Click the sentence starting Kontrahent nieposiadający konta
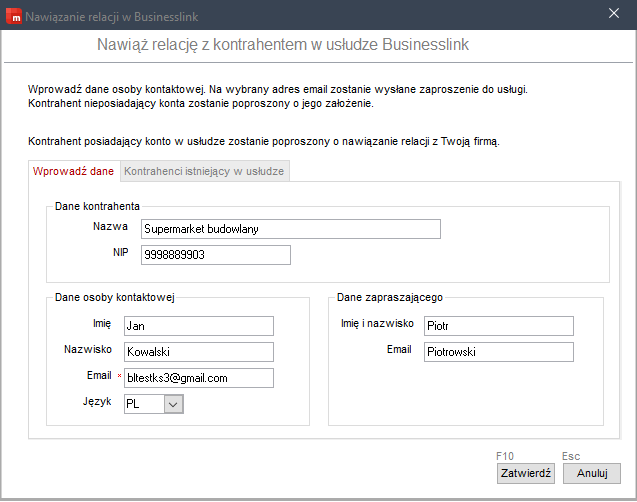The width and height of the screenshot is (637, 502). pos(201,103)
